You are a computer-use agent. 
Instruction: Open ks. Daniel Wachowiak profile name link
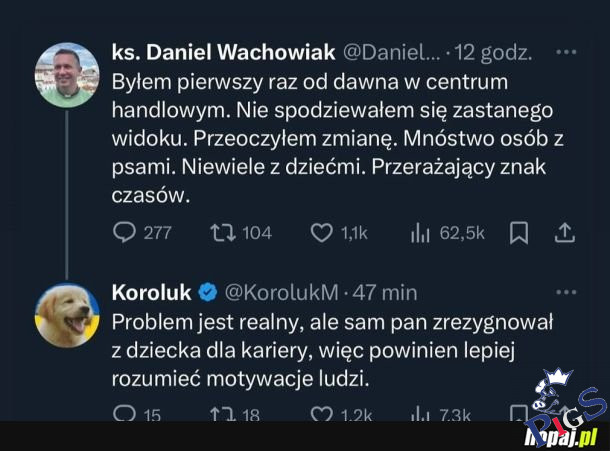(x=224, y=50)
